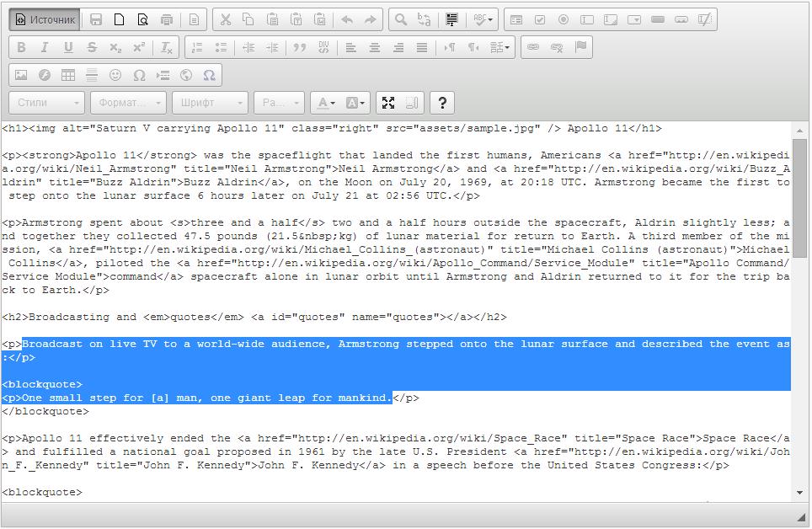
Task: Open the document Preview
Action: point(143,19)
